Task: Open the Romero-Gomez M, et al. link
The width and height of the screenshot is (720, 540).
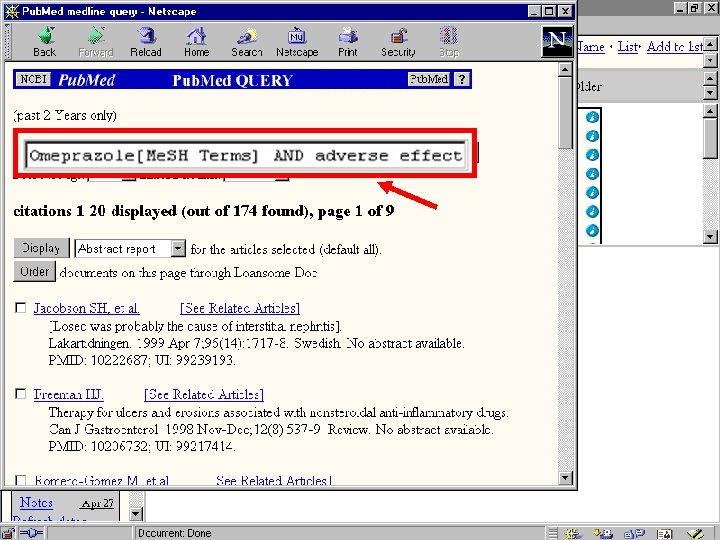Action: (x=101, y=480)
